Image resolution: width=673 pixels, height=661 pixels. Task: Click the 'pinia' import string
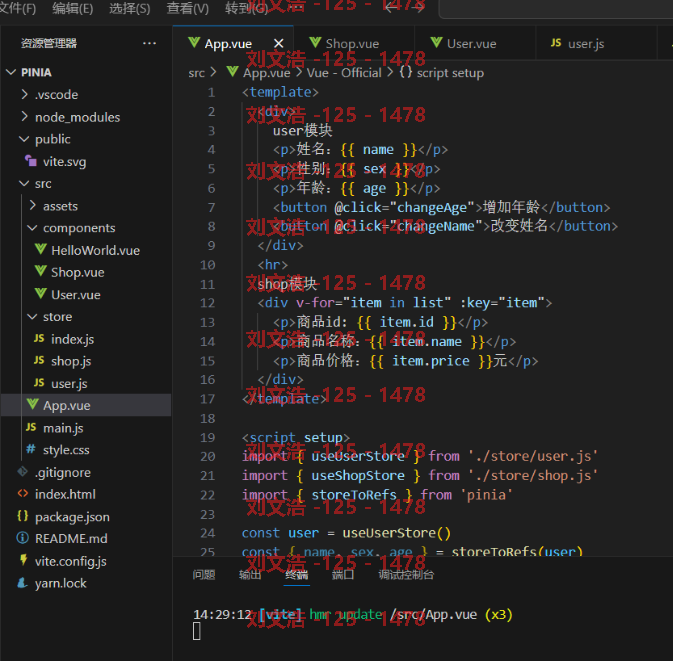(487, 495)
